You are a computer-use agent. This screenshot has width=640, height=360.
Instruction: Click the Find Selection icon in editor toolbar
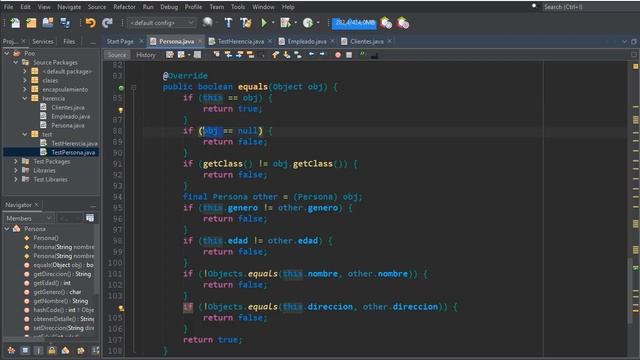click(217, 55)
